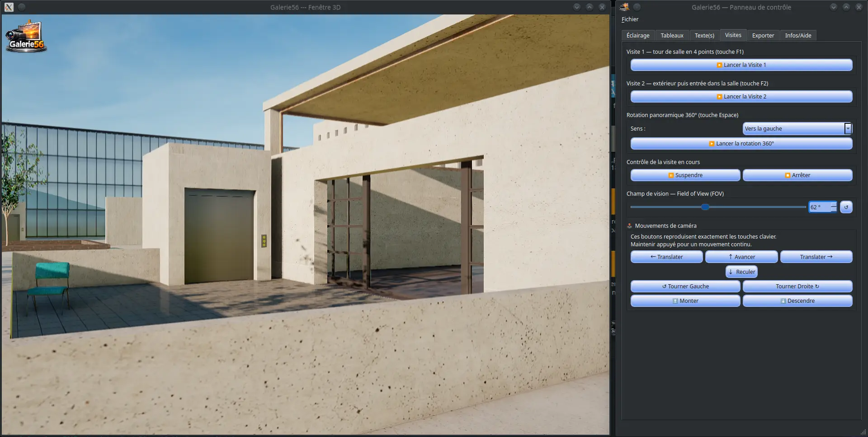Click the FOV degree input field
The height and width of the screenshot is (437, 868).
point(820,207)
